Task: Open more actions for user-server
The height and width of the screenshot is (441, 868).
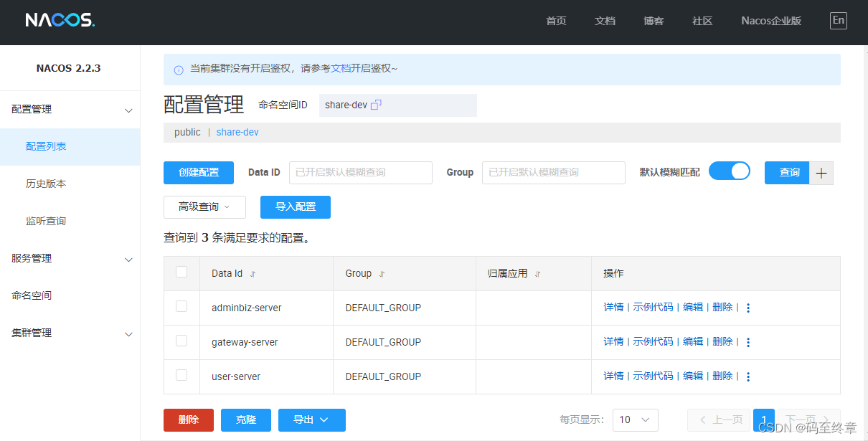Action: point(748,377)
